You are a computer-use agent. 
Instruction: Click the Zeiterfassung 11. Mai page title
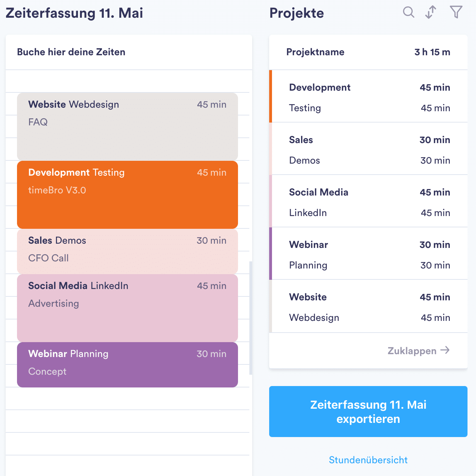pyautogui.click(x=74, y=13)
